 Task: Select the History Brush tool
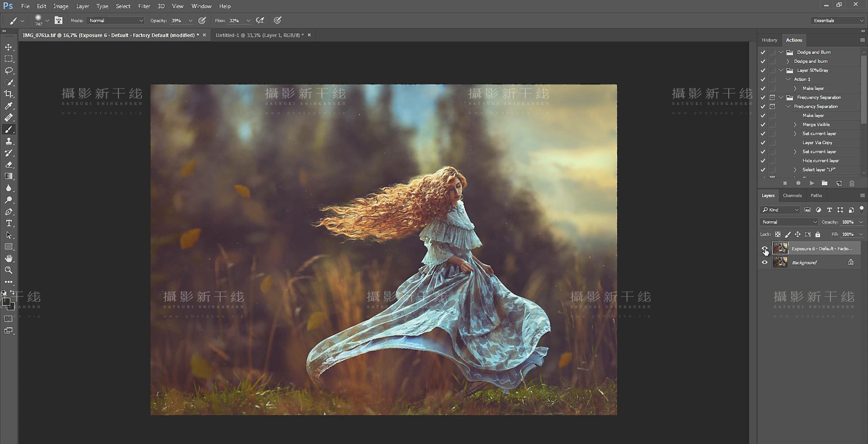pyautogui.click(x=9, y=153)
